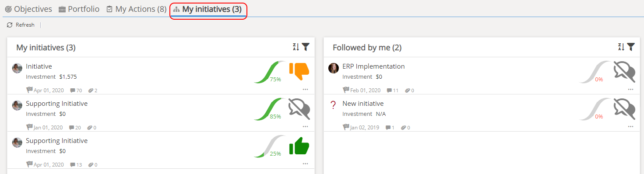Click the Jan 01, 2020 milestone flag
644x174 pixels.
pos(29,127)
